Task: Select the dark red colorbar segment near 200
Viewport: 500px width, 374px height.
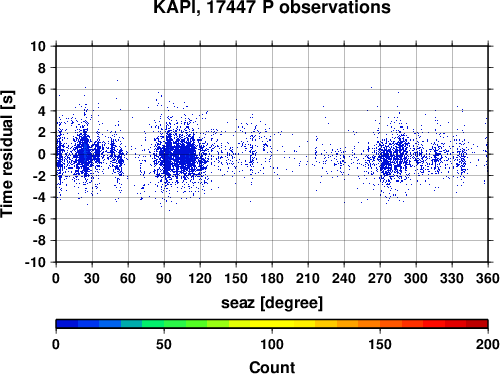Action: (x=477, y=324)
